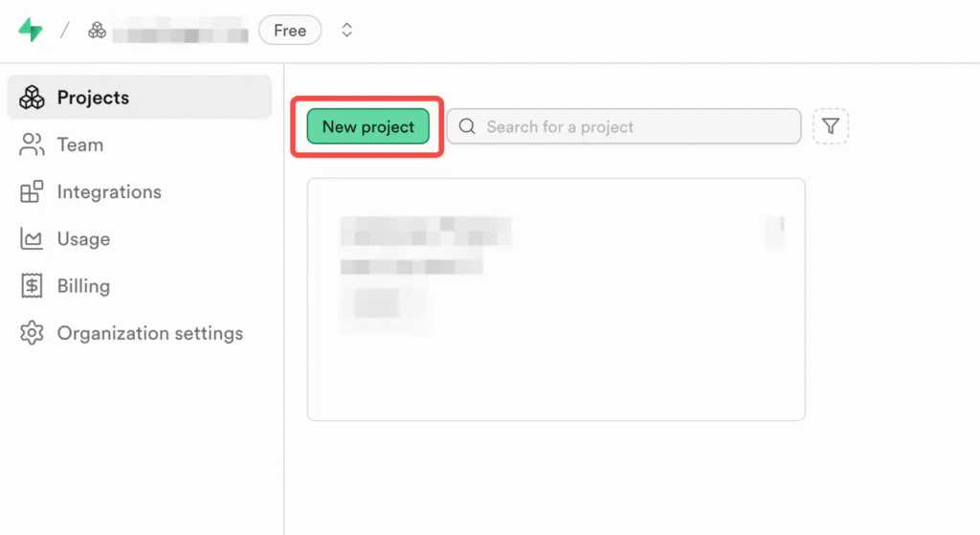
Task: Open the Integrations sidebar label
Action: point(109,191)
